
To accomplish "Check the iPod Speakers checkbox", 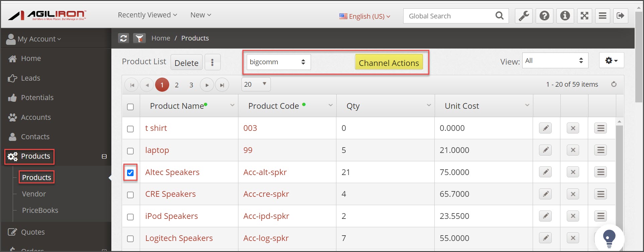I will pyautogui.click(x=130, y=217).
